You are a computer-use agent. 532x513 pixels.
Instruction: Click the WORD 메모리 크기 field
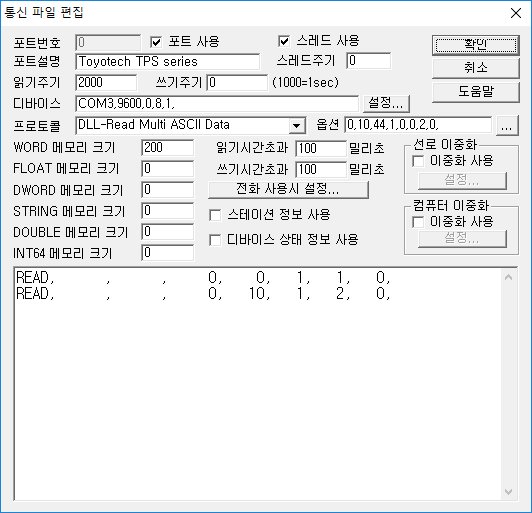(168, 148)
